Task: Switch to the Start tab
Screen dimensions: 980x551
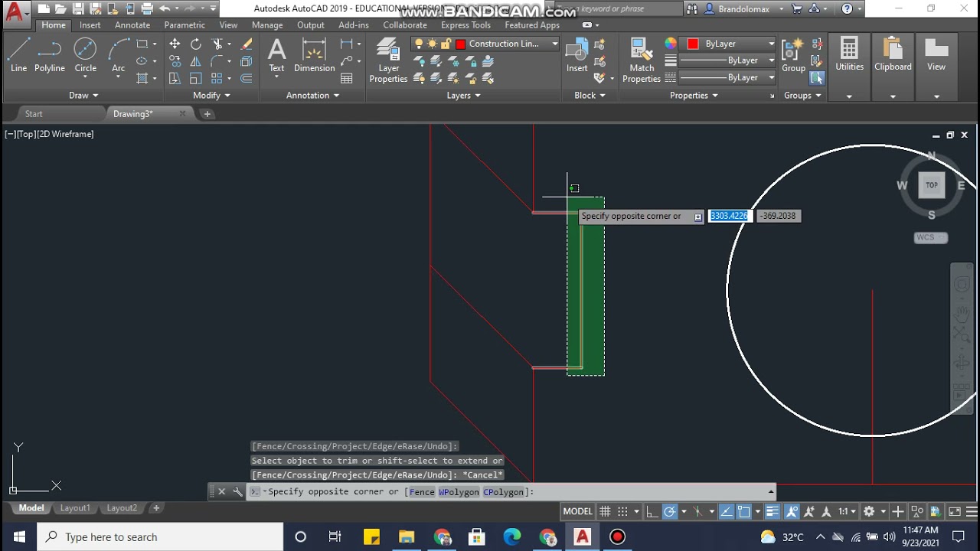Action: tap(34, 114)
